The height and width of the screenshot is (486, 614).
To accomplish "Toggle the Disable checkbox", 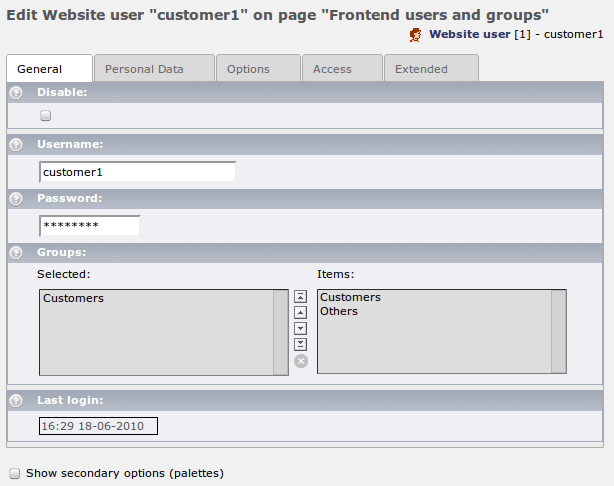I will pos(46,116).
